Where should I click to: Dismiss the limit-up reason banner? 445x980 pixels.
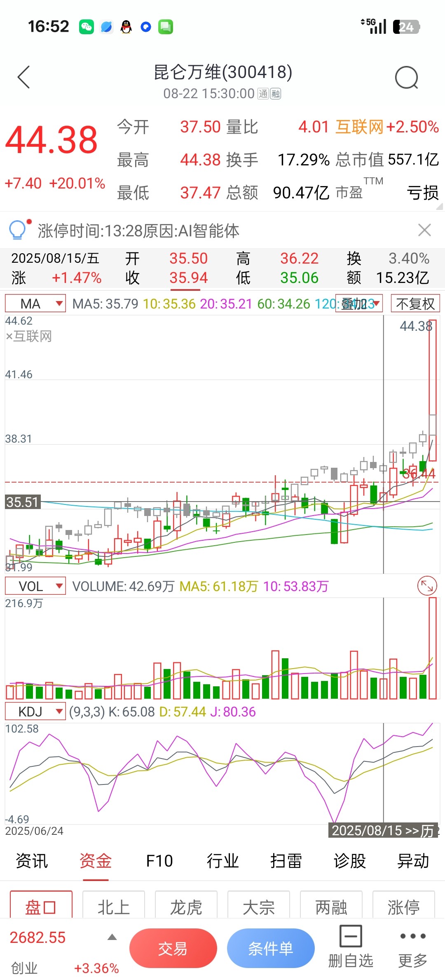point(424,230)
